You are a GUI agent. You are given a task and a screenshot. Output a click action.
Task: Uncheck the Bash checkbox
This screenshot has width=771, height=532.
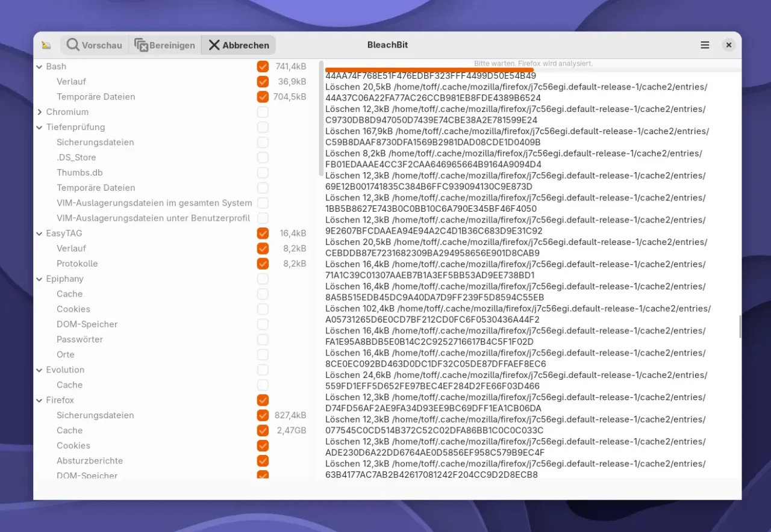tap(263, 66)
